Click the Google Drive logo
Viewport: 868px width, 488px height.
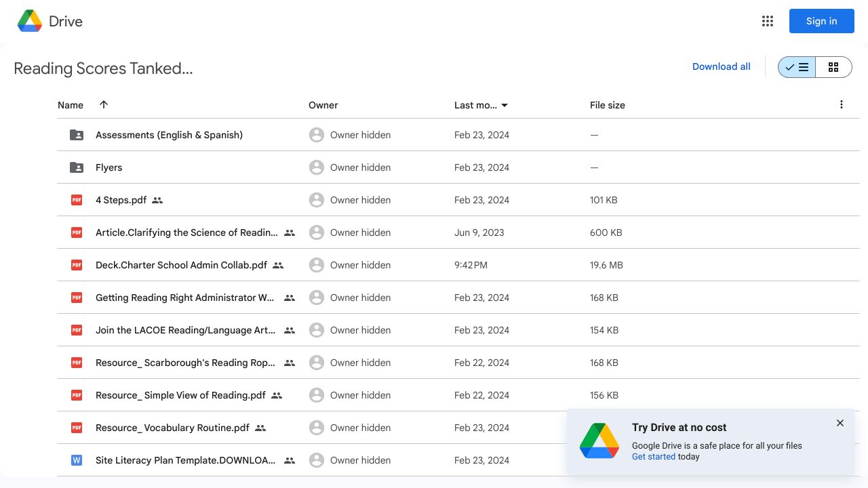(x=30, y=21)
